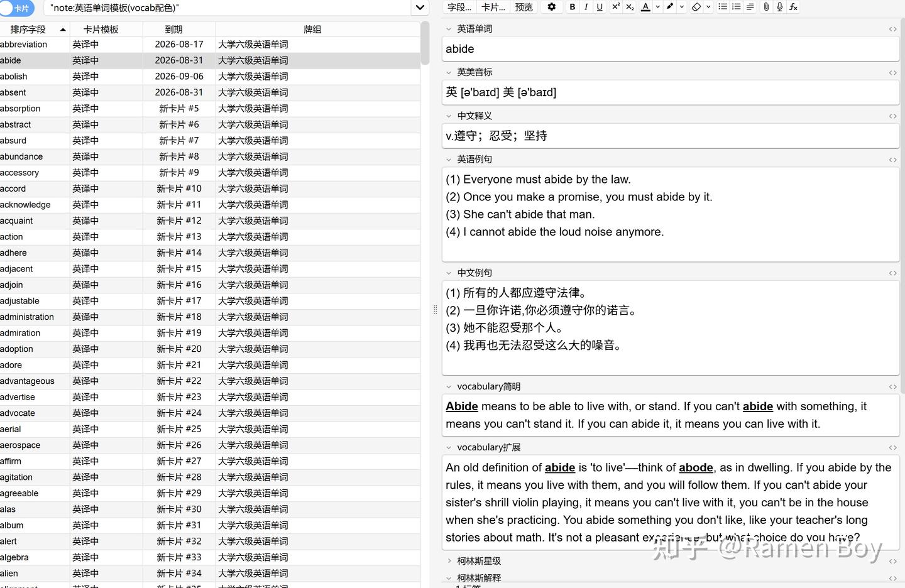Insert an unordered bullet list
This screenshot has width=905, height=588.
tap(723, 7)
